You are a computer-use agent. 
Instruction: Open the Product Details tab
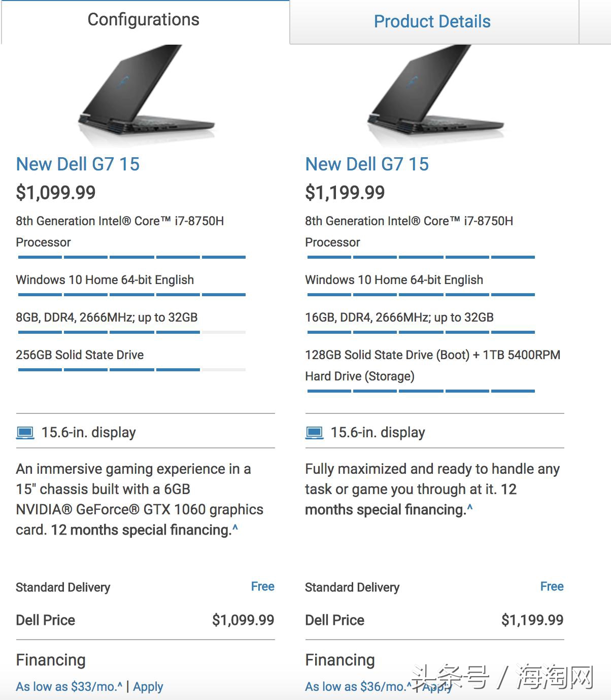coord(432,22)
